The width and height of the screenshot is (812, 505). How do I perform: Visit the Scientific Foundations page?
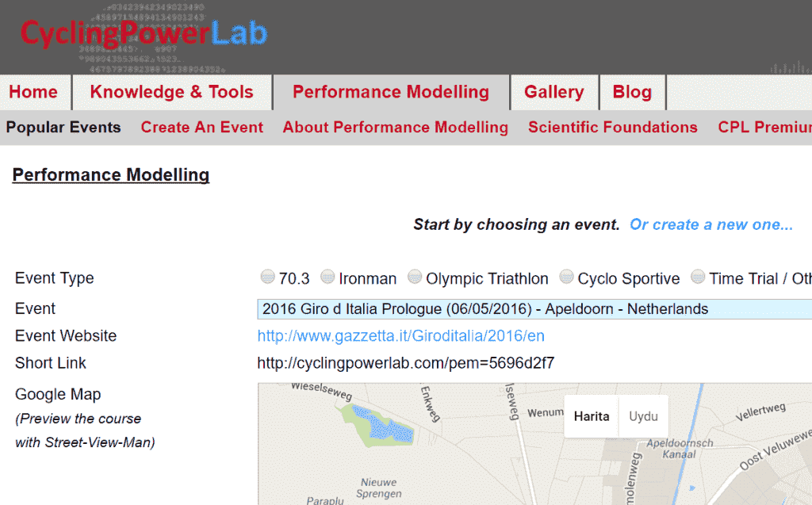[x=613, y=128]
